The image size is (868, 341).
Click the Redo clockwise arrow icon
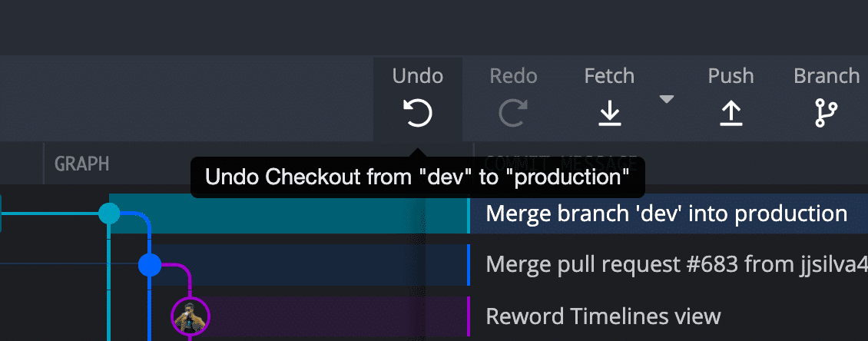[x=513, y=112]
